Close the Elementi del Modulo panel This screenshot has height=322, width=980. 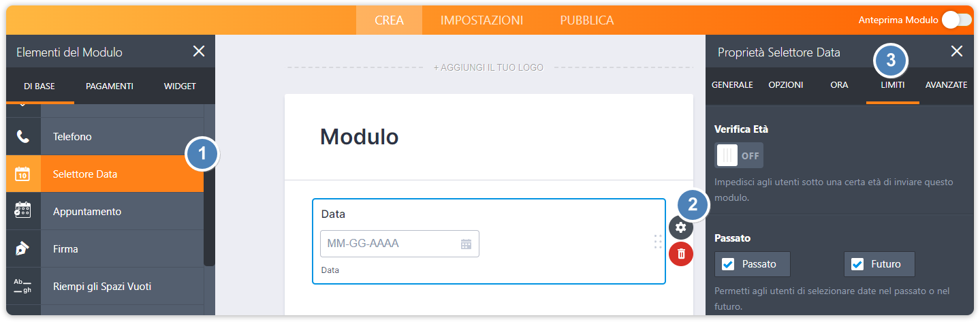(198, 51)
